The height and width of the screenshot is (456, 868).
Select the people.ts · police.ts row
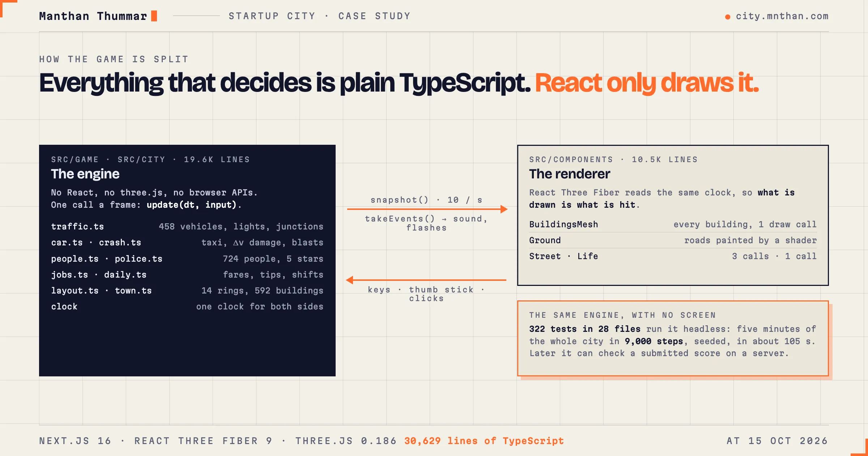[187, 259]
